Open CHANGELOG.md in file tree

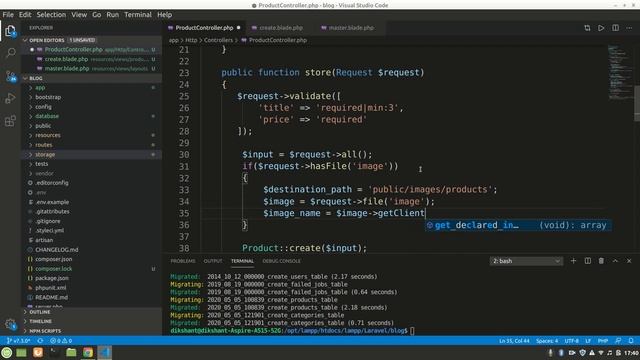(92, 249)
